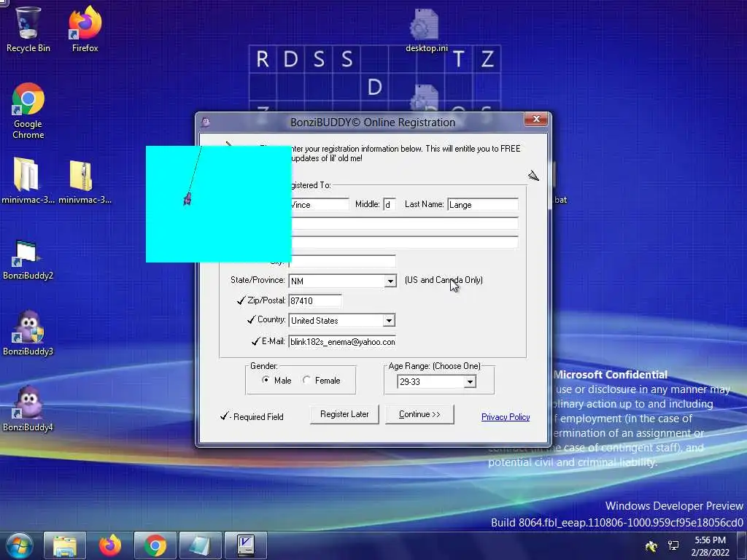
Task: Open the notepad-like taskbar app
Action: click(x=200, y=545)
